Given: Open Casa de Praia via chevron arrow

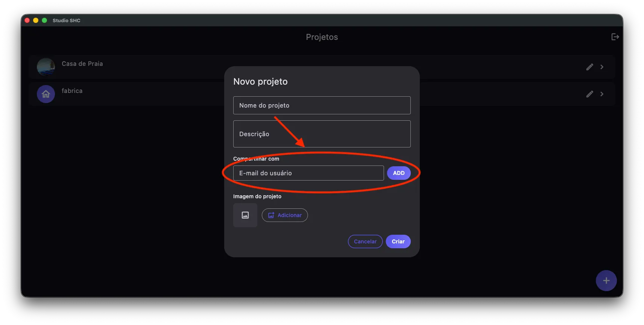Looking at the screenshot, I should tap(602, 67).
